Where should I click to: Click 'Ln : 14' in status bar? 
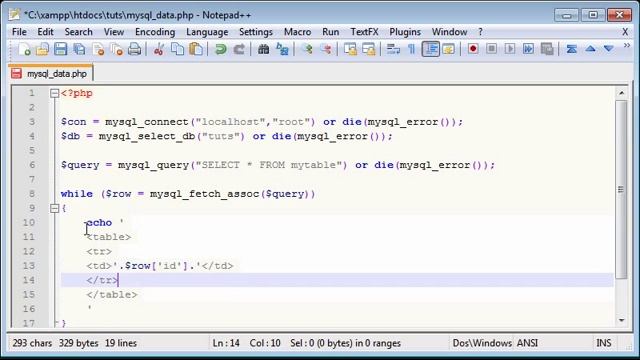tap(226, 343)
